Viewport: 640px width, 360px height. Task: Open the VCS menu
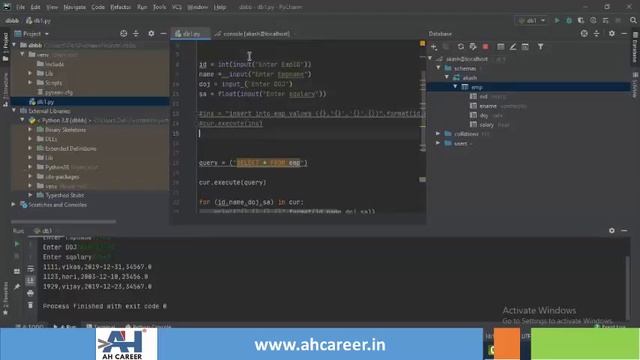[x=176, y=7]
